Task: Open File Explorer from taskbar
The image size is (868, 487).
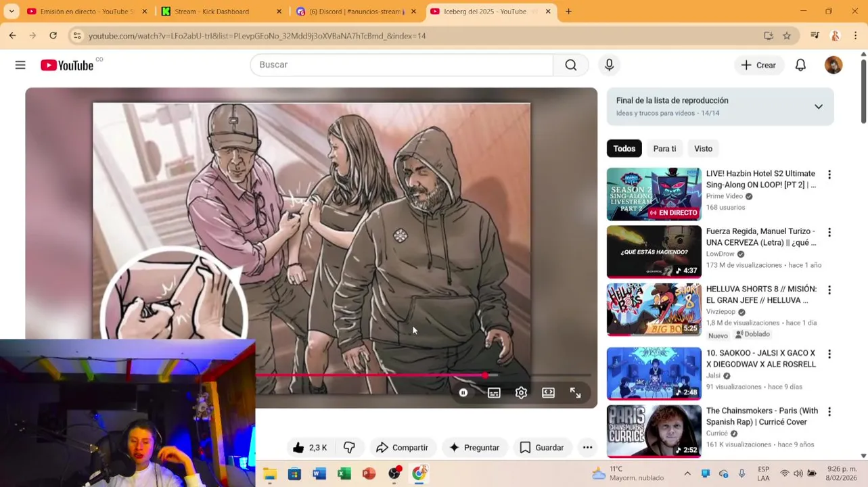Action: 270,473
